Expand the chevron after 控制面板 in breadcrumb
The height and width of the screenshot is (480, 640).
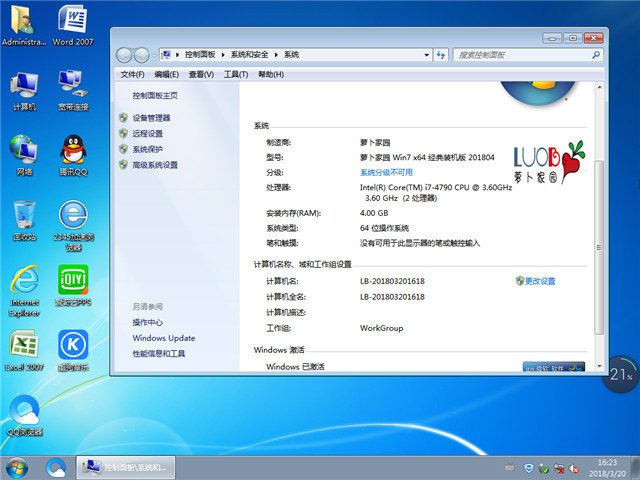(223, 55)
